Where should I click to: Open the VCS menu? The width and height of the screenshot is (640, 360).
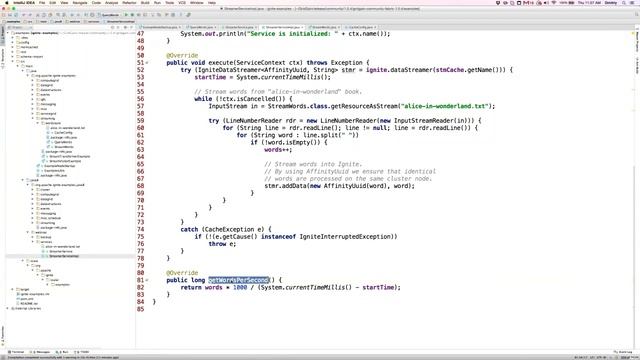182,2
